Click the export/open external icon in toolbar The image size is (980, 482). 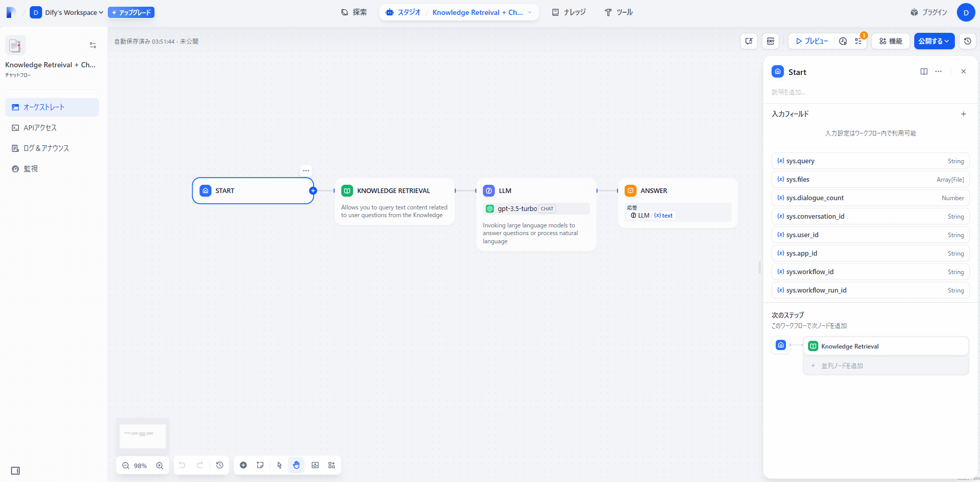(749, 41)
